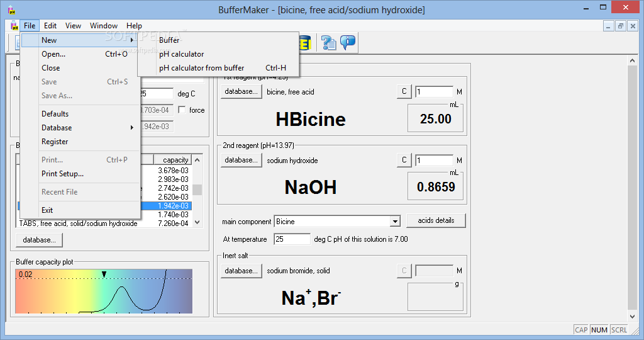Click the At temperature input field
This screenshot has height=340, width=644.
click(x=292, y=239)
